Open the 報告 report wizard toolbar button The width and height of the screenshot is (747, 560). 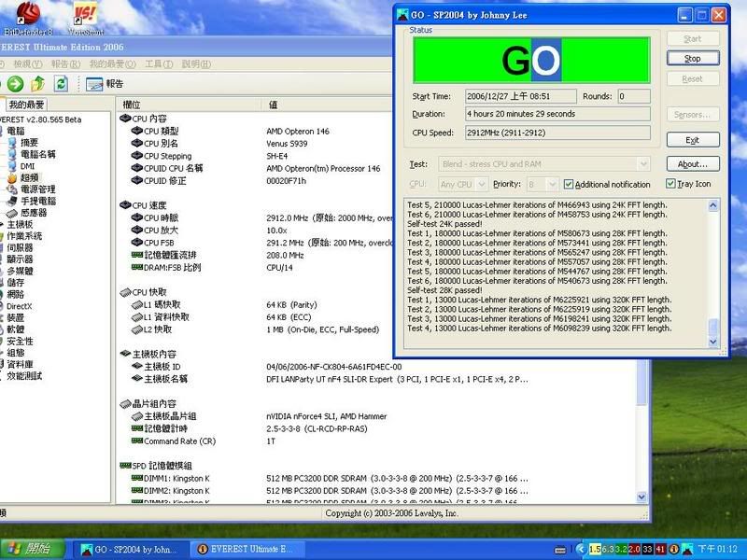click(x=105, y=84)
